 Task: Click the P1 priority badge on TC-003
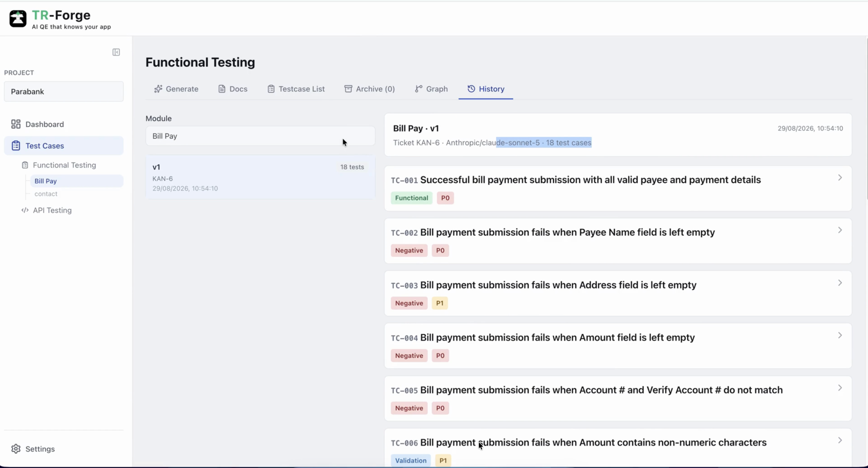(440, 303)
